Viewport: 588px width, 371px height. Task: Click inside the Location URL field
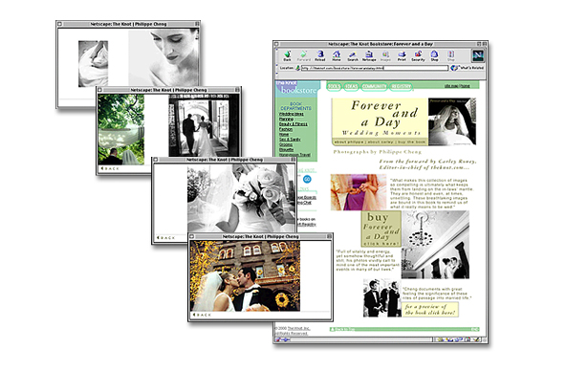[374, 68]
